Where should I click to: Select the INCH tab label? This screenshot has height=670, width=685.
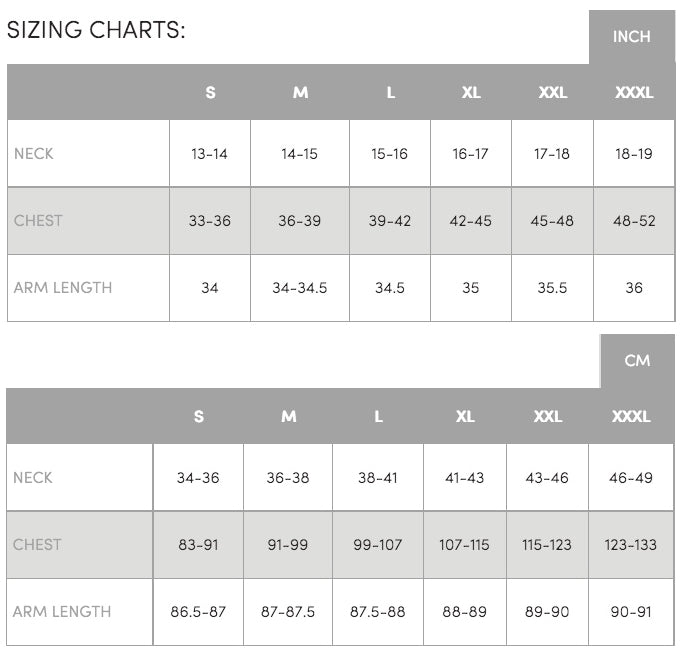click(x=631, y=37)
